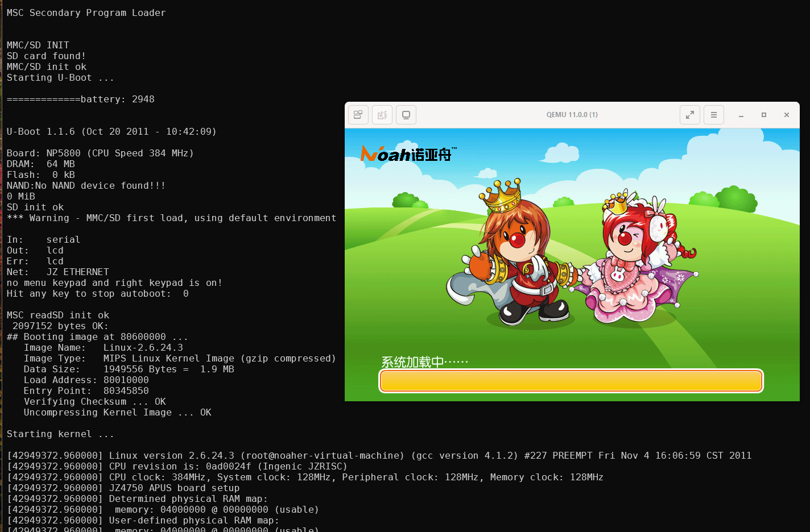The width and height of the screenshot is (810, 532).
Task: Open the QEMU hamburger menu
Action: click(714, 115)
